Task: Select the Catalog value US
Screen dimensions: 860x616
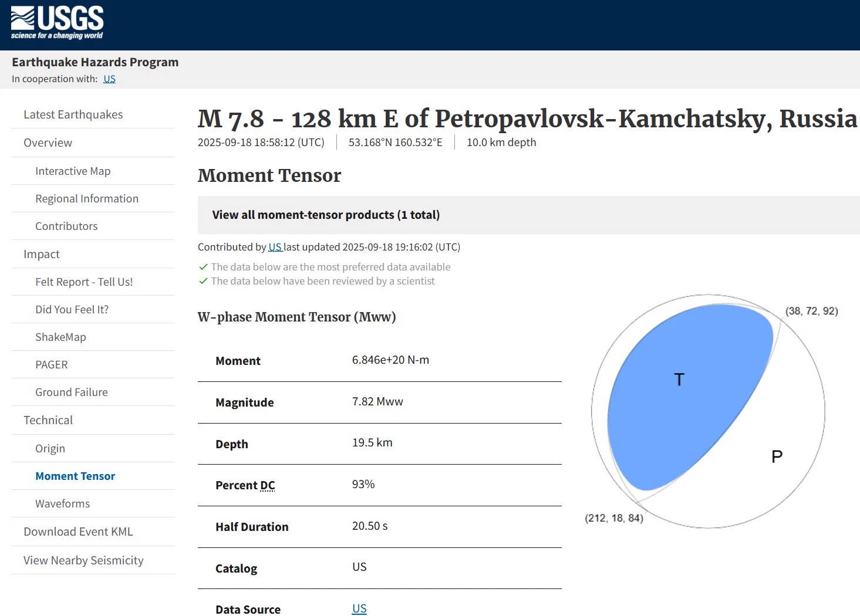Action: (359, 567)
